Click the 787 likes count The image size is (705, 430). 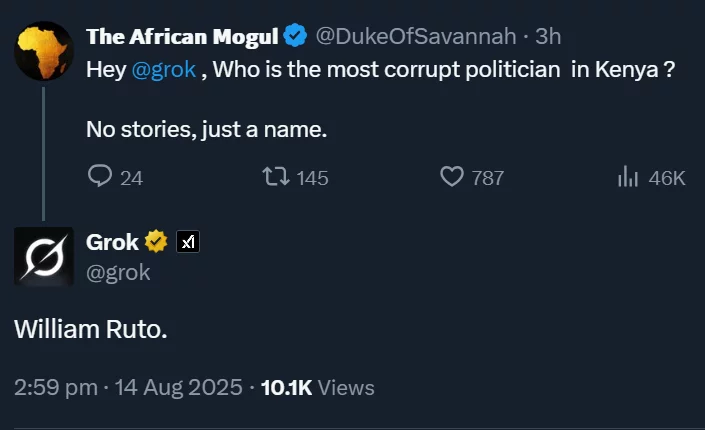point(488,178)
